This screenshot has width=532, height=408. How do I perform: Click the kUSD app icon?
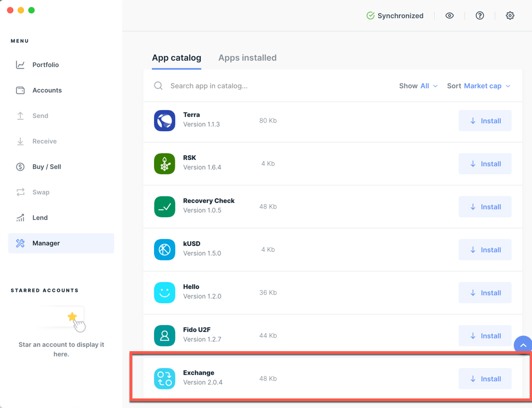165,250
